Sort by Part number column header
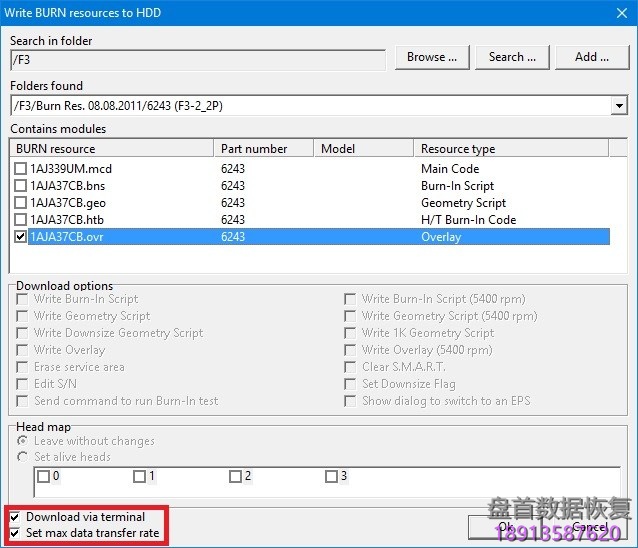This screenshot has width=638, height=548. 264,149
